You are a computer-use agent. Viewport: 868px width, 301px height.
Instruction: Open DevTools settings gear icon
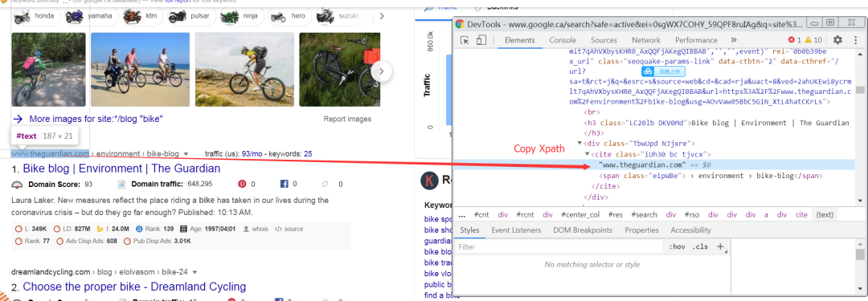pyautogui.click(x=837, y=40)
